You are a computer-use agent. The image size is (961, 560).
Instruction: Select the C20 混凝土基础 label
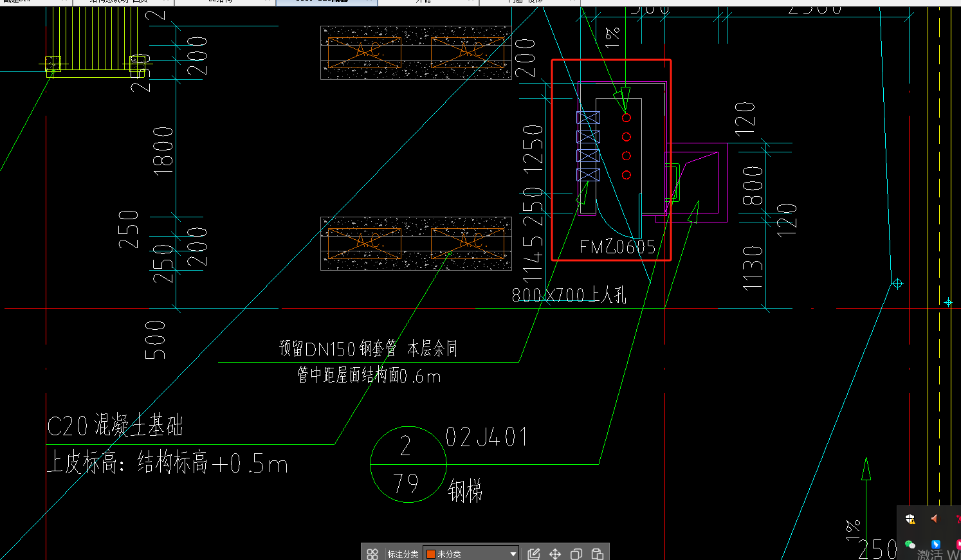tap(115, 426)
